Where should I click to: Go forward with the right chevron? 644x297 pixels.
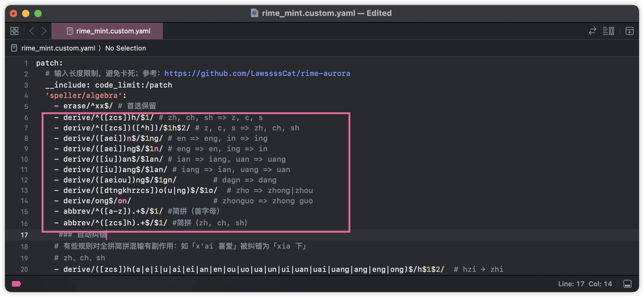click(44, 31)
